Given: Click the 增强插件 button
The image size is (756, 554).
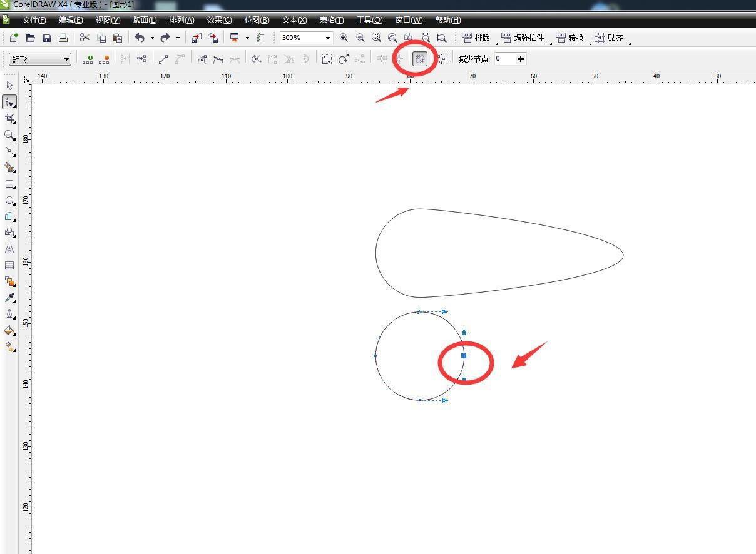Looking at the screenshot, I should click(x=523, y=38).
